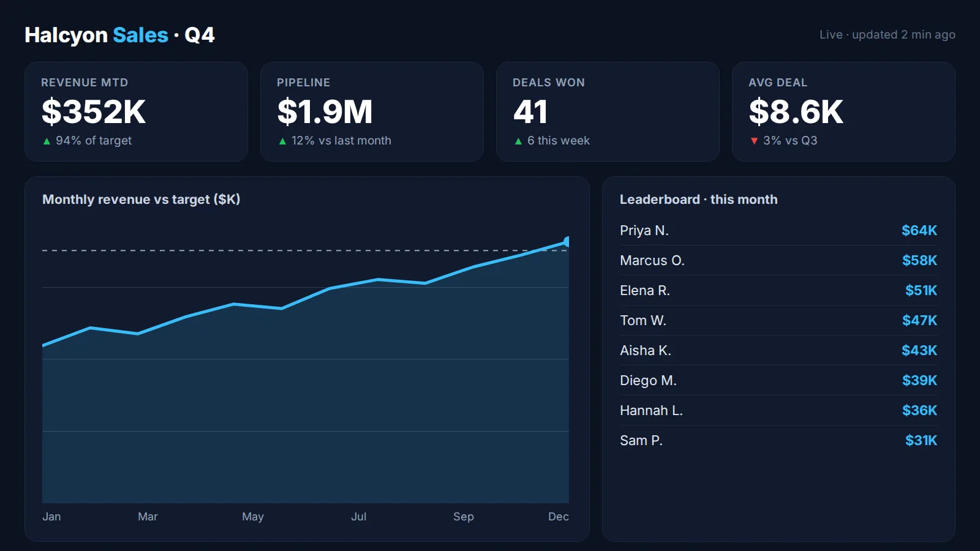Click the '94% of target' text
The image size is (980, 551).
pyautogui.click(x=94, y=141)
